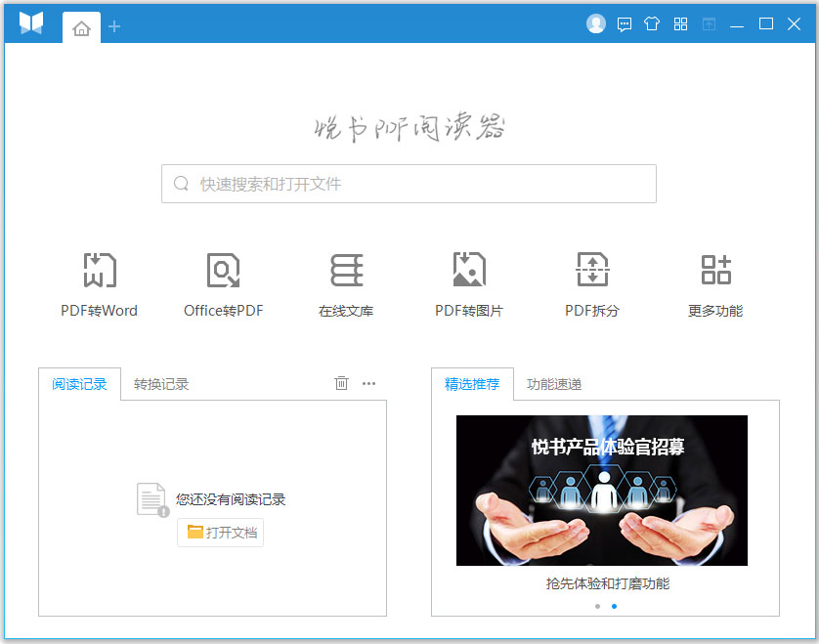Open the skin theme T-shirt icon
Image resolution: width=819 pixels, height=644 pixels.
[x=652, y=23]
